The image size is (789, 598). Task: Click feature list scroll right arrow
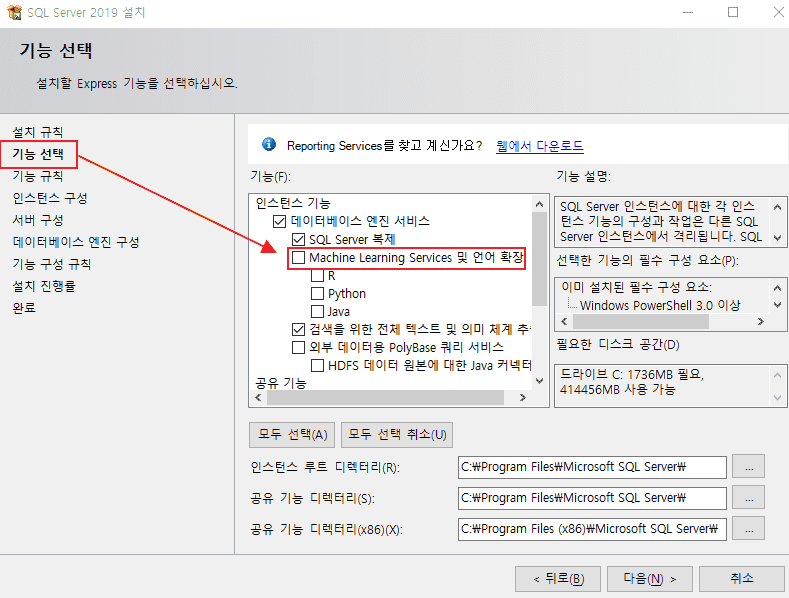click(523, 398)
